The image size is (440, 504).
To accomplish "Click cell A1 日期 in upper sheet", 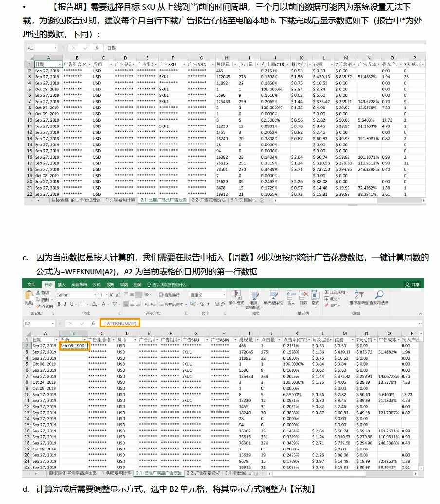I will coord(48,64).
